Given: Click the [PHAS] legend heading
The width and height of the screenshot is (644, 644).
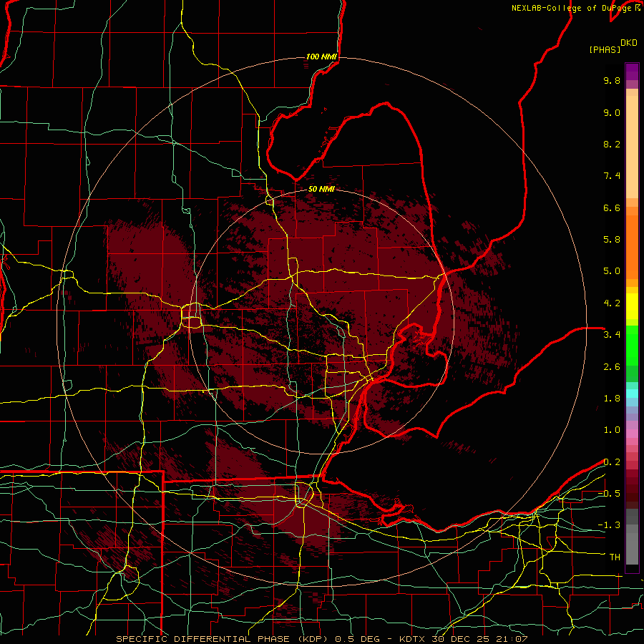Looking at the screenshot, I should click(605, 49).
